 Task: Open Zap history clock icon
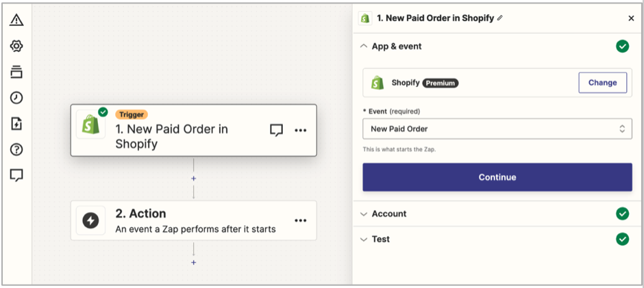16,98
